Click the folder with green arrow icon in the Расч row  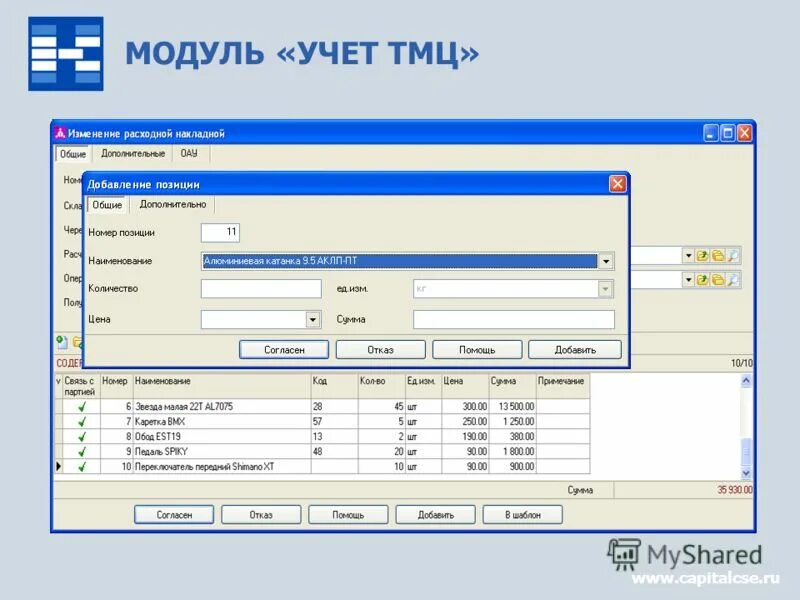702,255
